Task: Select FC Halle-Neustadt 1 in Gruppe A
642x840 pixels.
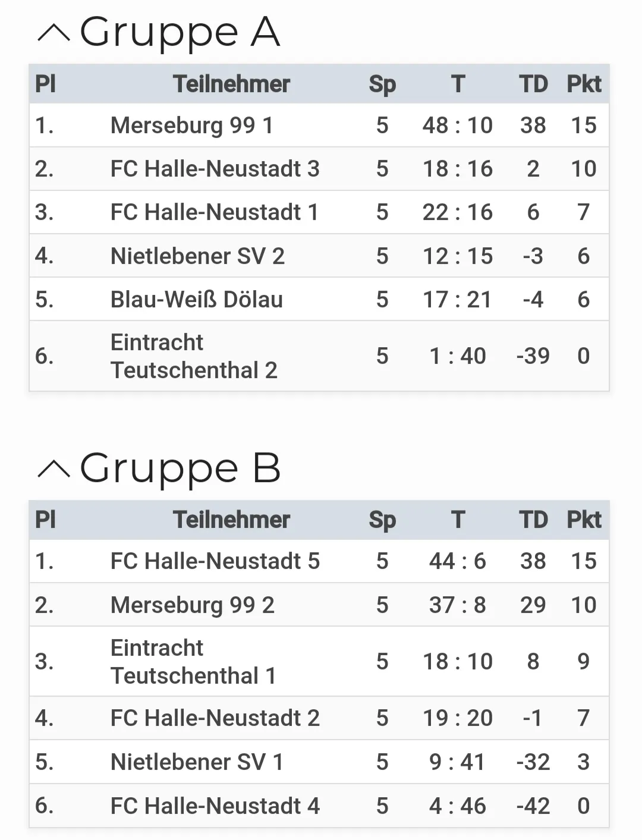Action: (x=319, y=212)
